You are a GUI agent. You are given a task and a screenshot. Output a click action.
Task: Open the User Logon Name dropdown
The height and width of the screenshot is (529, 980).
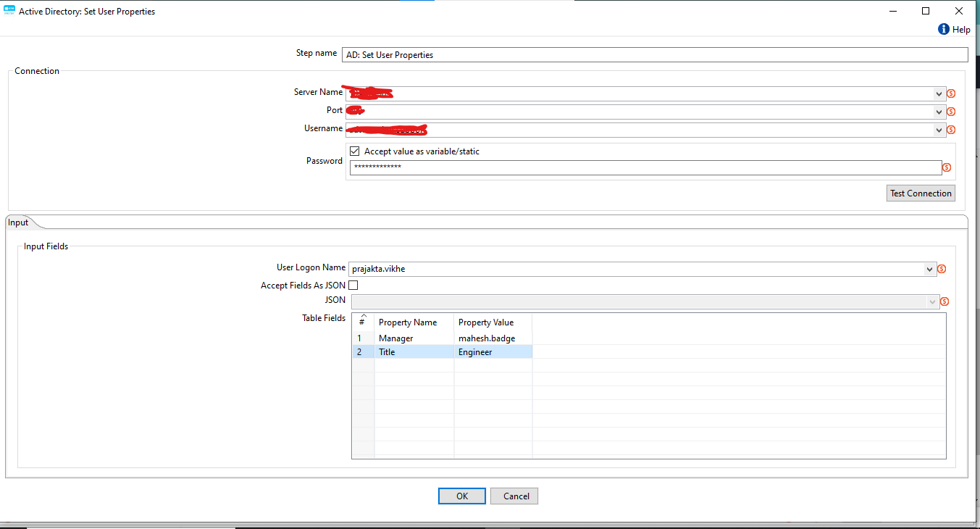(931, 269)
